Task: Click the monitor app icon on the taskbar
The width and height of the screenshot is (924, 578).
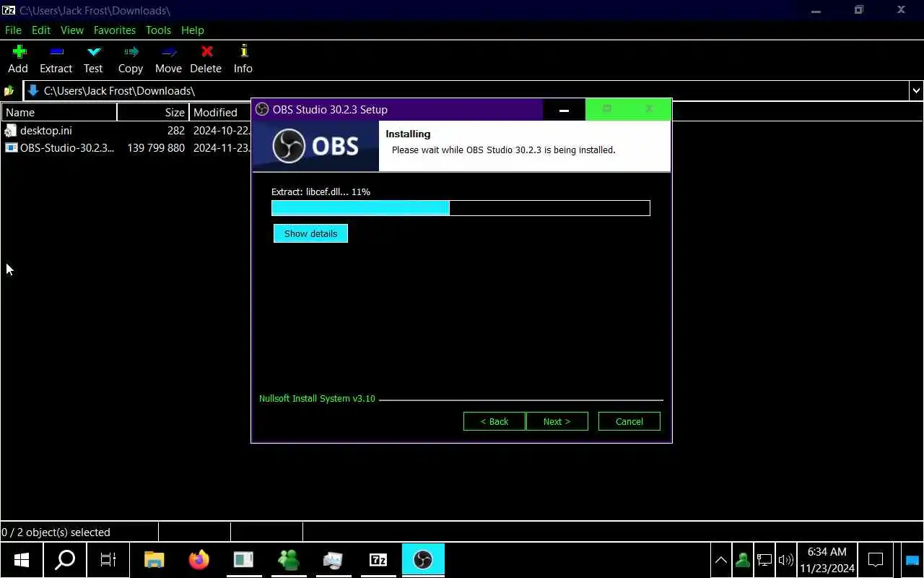Action: click(x=244, y=559)
